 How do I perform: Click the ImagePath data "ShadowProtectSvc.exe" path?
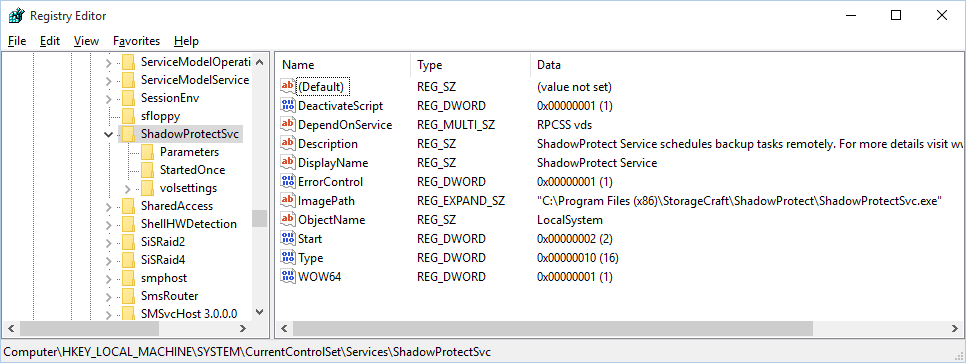click(740, 201)
